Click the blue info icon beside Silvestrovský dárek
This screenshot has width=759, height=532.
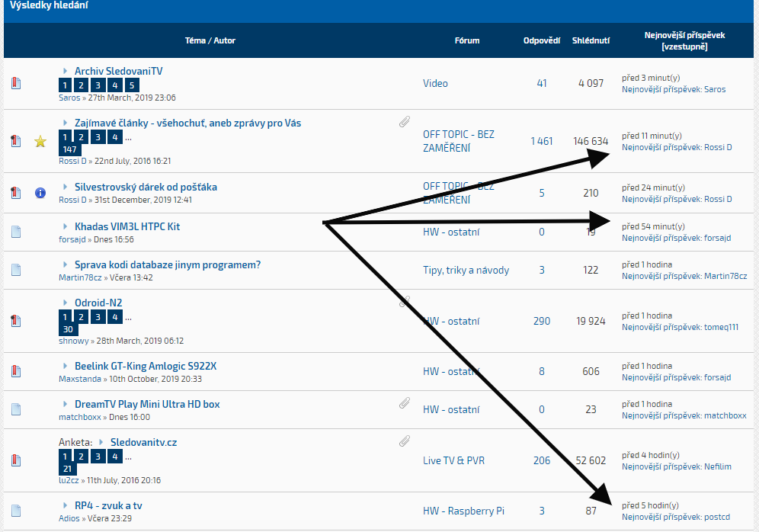click(40, 194)
